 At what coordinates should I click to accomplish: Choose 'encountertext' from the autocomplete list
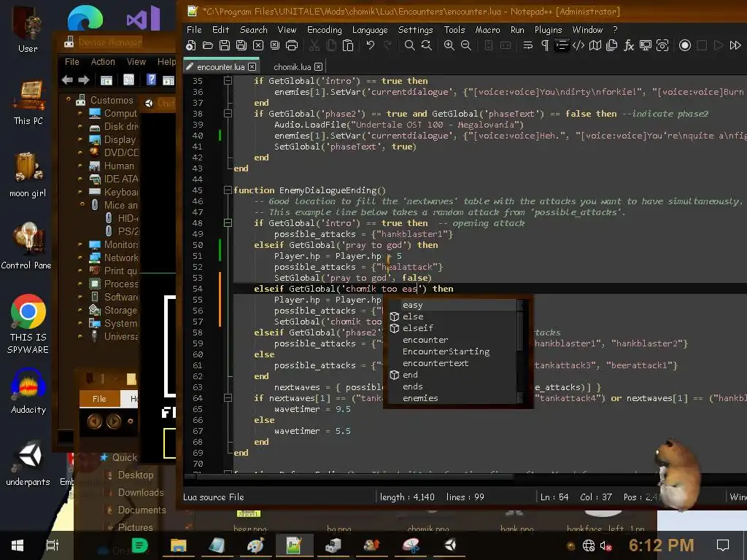tap(452, 363)
